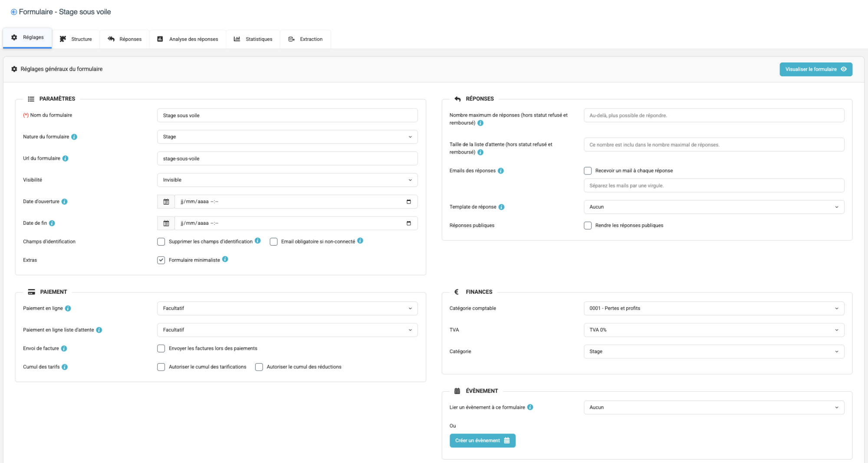The height and width of the screenshot is (463, 868).
Task: Check Envoyer les factures lors des paiements
Action: pyautogui.click(x=161, y=348)
